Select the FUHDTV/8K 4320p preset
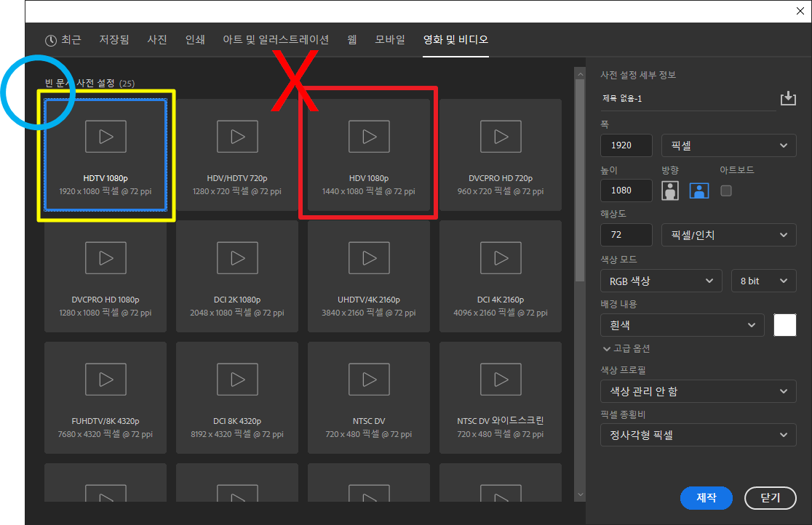Viewport: 812px width, 525px height. pyautogui.click(x=106, y=398)
